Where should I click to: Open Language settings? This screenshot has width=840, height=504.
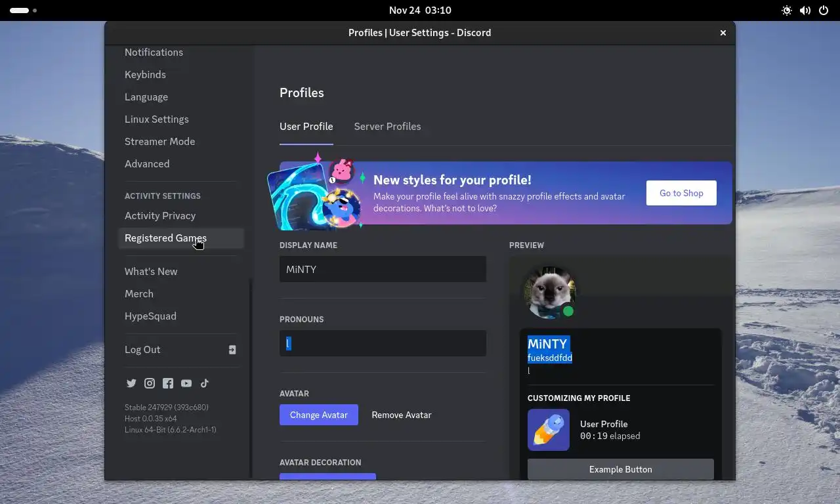(x=181, y=97)
